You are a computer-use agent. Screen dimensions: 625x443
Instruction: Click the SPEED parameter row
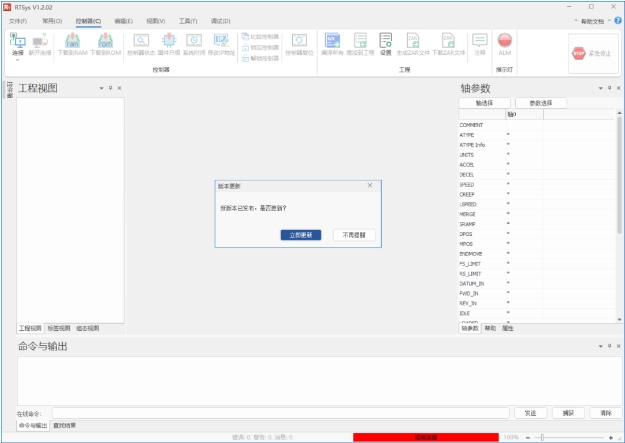[x=536, y=185]
